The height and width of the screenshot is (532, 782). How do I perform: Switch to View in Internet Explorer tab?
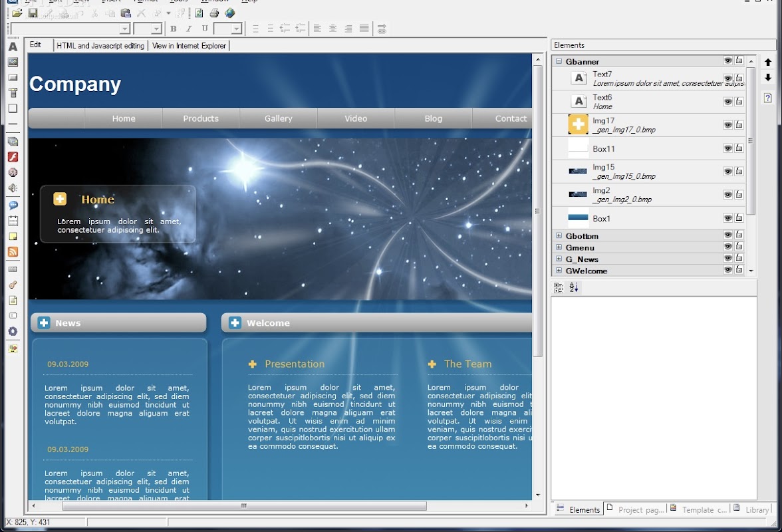189,45
